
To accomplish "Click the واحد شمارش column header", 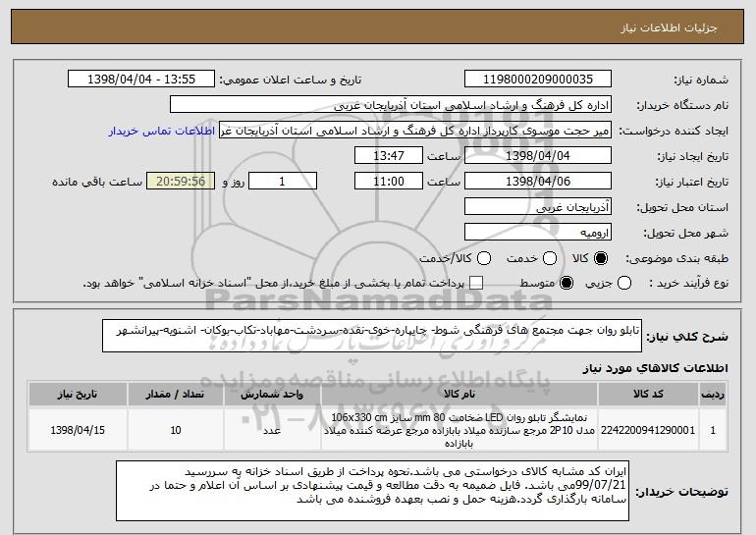I will (272, 395).
